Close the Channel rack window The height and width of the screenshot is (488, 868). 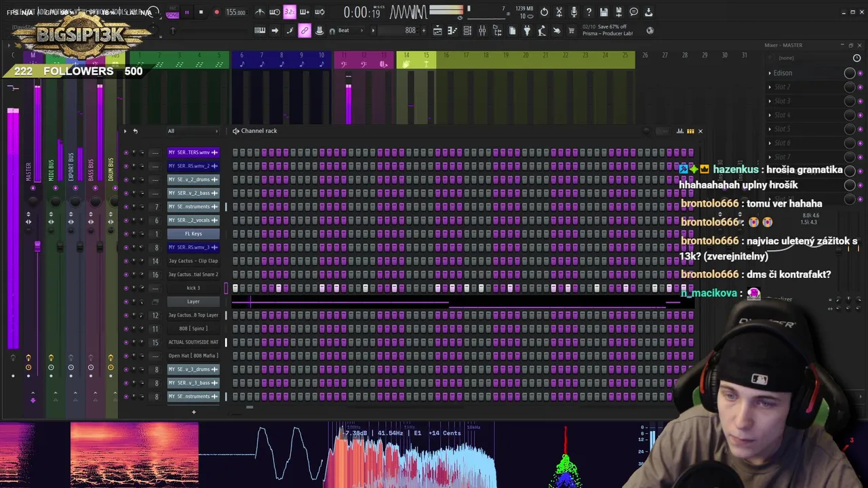(x=701, y=131)
